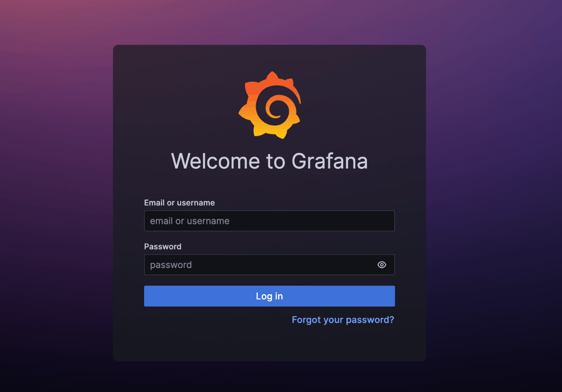Click the Log in button
This screenshot has width=562, height=392.
point(269,296)
